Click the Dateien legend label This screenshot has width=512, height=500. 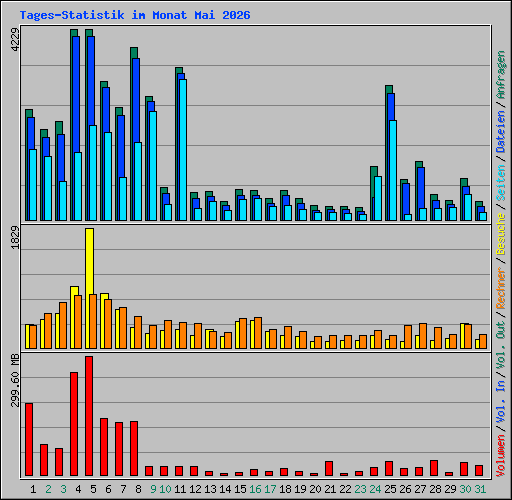point(501,132)
